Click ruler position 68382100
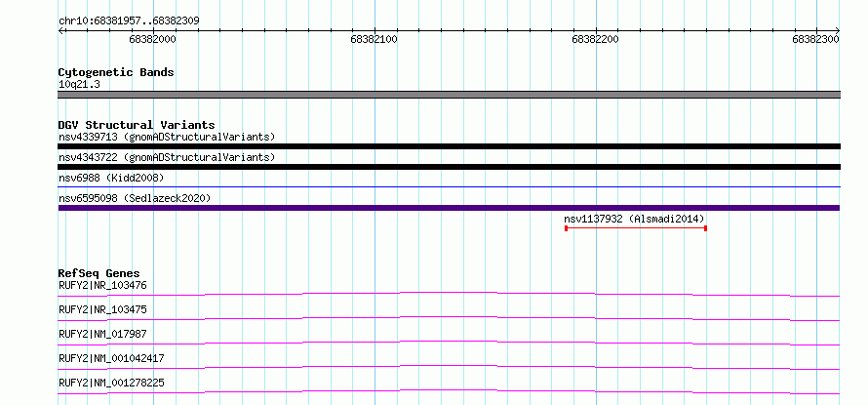Screen dimensions: 868x405 (375, 39)
